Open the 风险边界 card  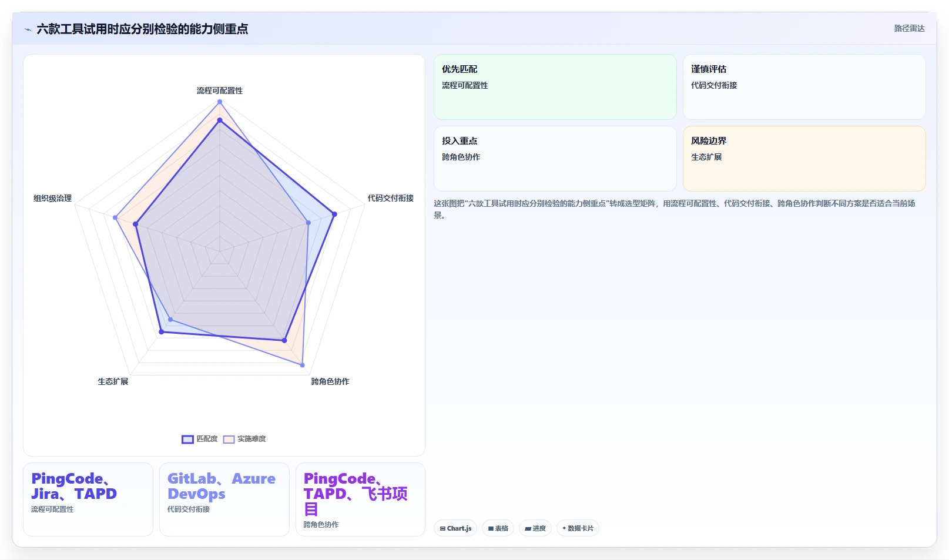coord(804,159)
